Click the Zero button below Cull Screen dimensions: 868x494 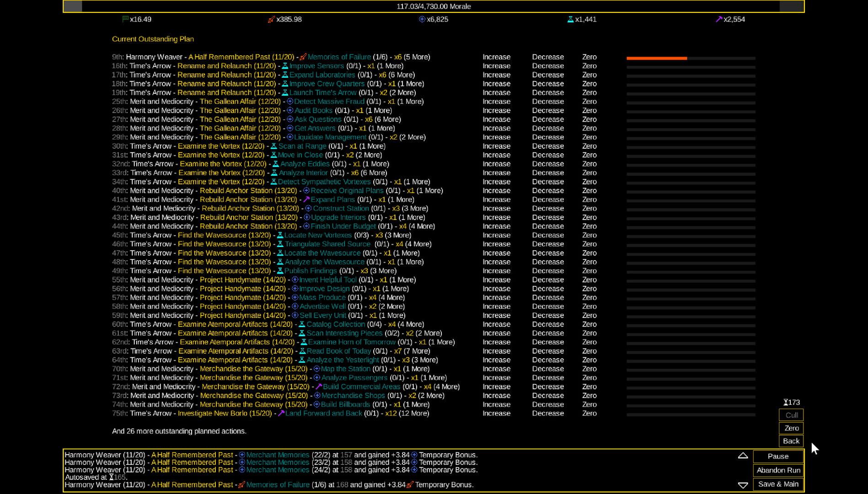point(791,428)
